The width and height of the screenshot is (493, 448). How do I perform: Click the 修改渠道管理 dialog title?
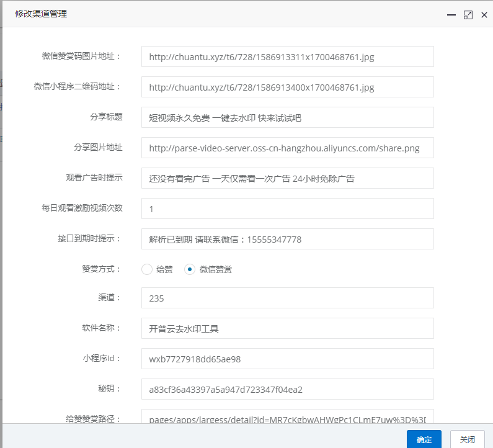point(41,14)
